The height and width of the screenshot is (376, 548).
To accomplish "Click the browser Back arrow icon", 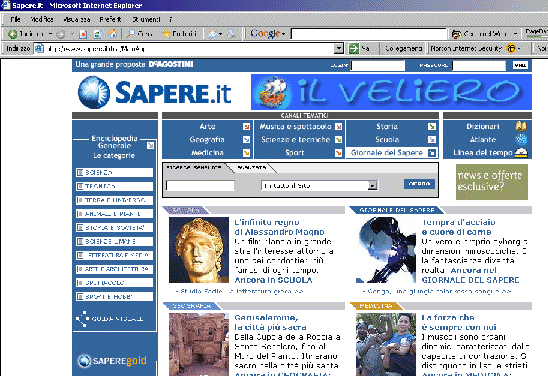I will [x=13, y=34].
